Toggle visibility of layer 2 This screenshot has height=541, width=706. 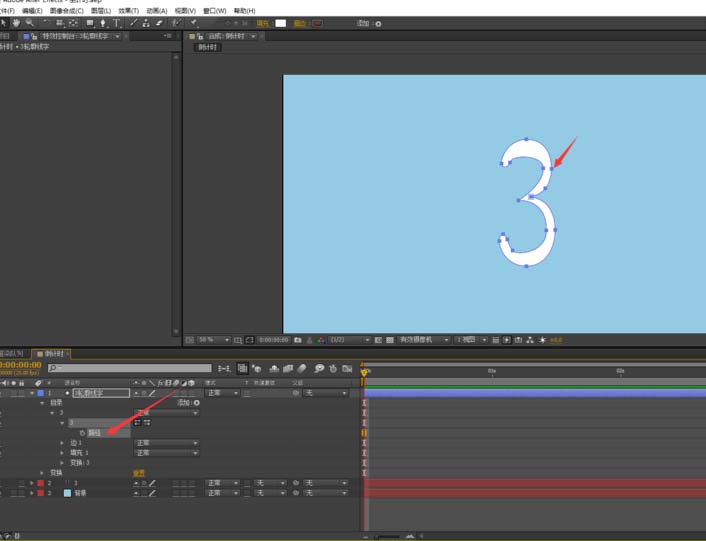pos(2,483)
